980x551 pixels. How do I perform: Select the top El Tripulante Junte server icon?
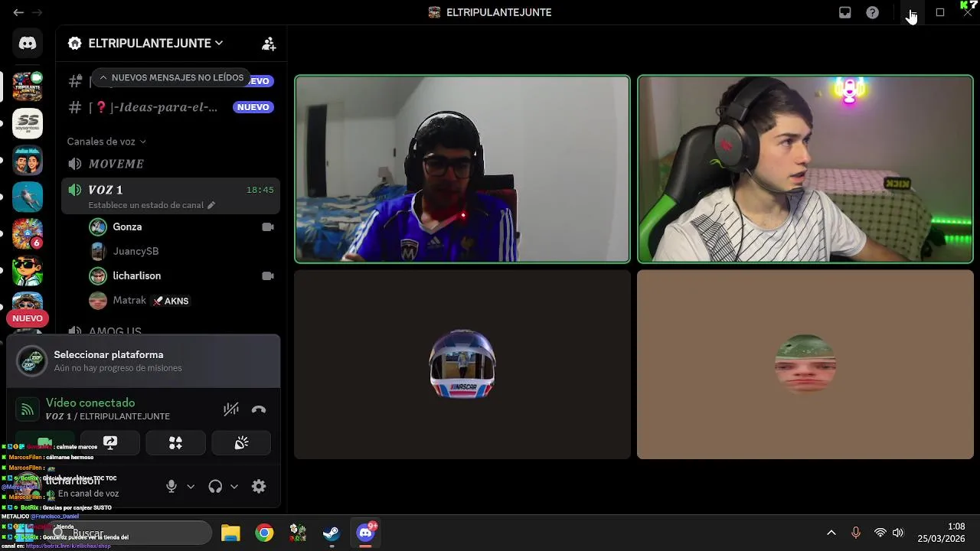point(28,86)
